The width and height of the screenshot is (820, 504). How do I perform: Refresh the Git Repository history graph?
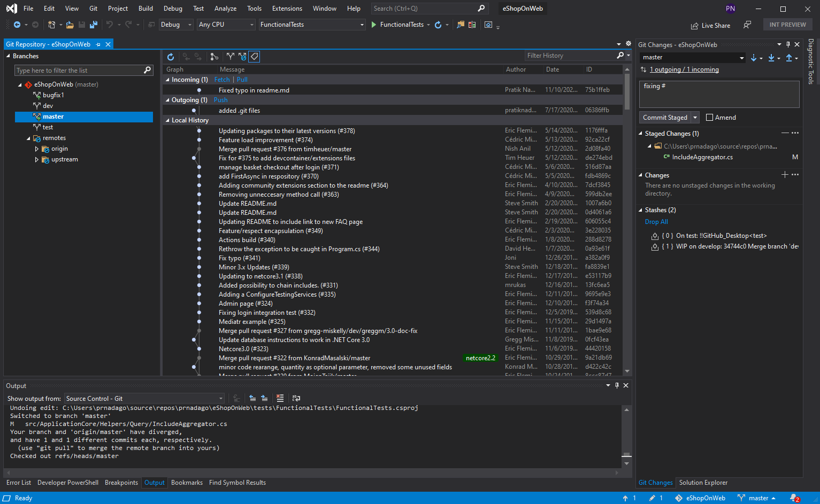tap(171, 57)
